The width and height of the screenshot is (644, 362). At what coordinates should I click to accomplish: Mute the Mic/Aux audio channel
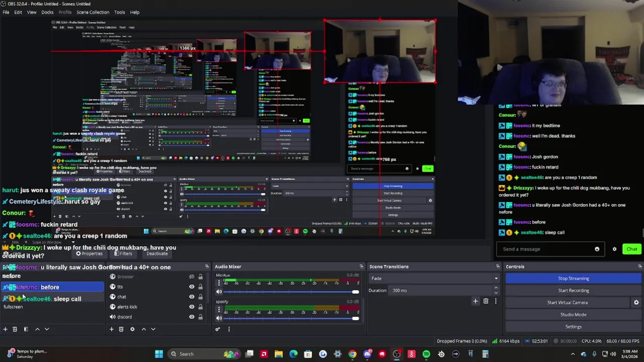point(219,292)
